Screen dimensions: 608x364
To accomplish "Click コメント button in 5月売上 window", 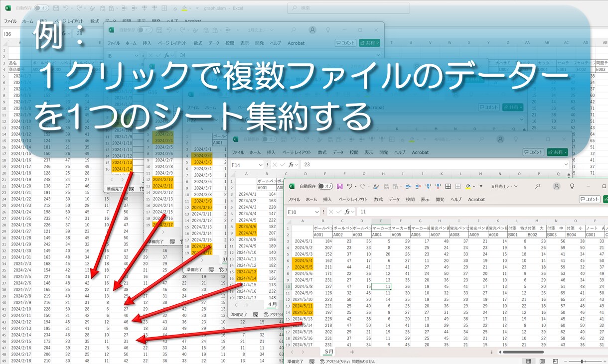I will tap(590, 199).
